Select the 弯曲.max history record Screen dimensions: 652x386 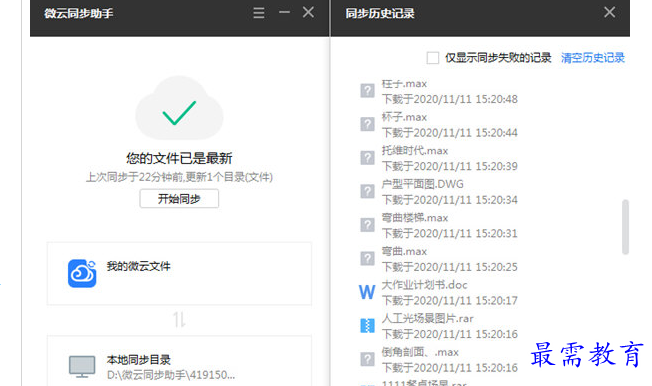pyautogui.click(x=439, y=259)
